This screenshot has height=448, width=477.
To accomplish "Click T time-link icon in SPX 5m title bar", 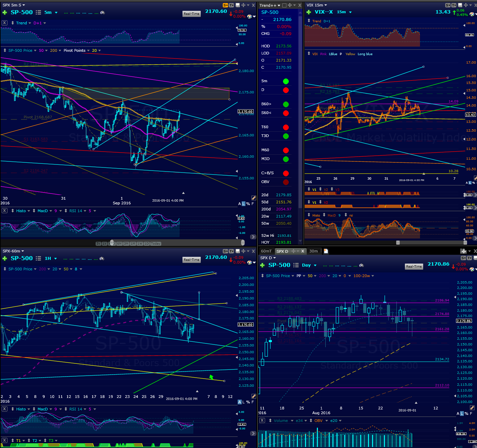I will pyautogui.click(x=232, y=5).
